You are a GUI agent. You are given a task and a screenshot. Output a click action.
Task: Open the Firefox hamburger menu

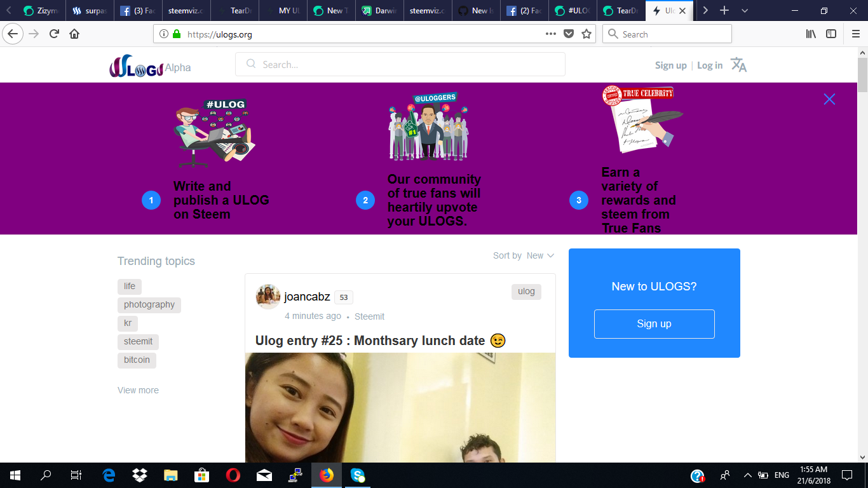(855, 34)
